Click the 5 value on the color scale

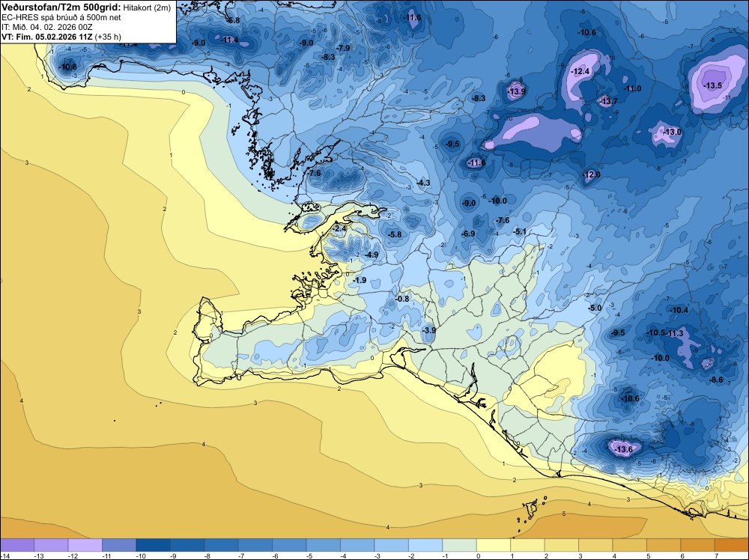(x=648, y=556)
